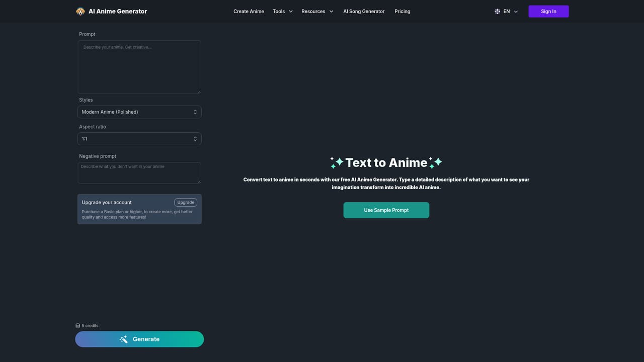
Task: Open the EN language dropdown
Action: pos(507,11)
